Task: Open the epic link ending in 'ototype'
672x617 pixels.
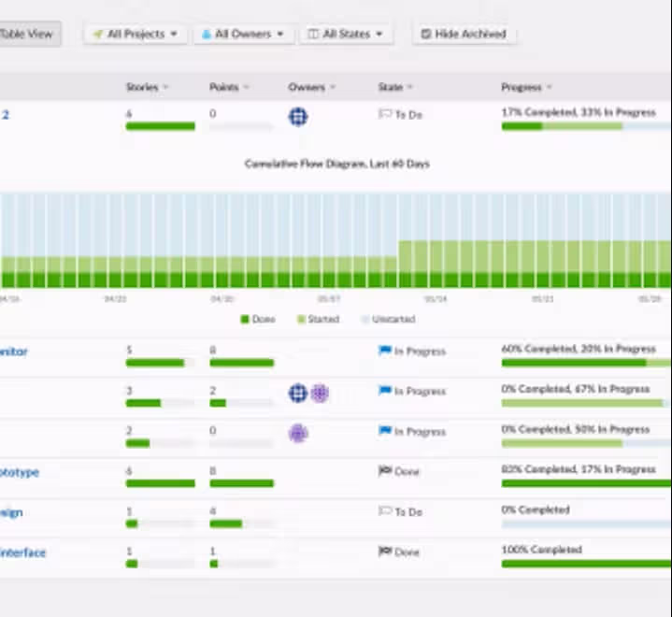Action: tap(20, 472)
